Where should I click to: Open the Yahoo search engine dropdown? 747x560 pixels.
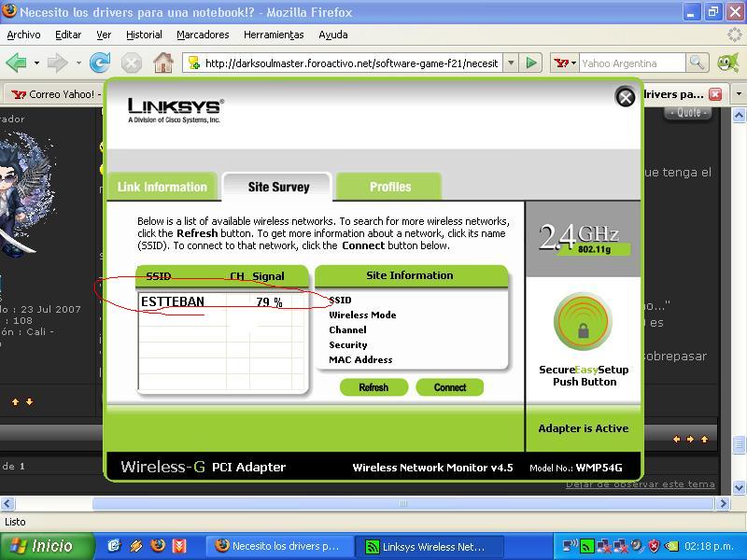tap(566, 63)
